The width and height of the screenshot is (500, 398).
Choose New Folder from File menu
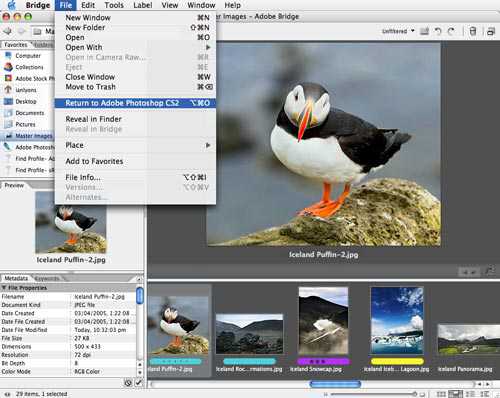135,28
